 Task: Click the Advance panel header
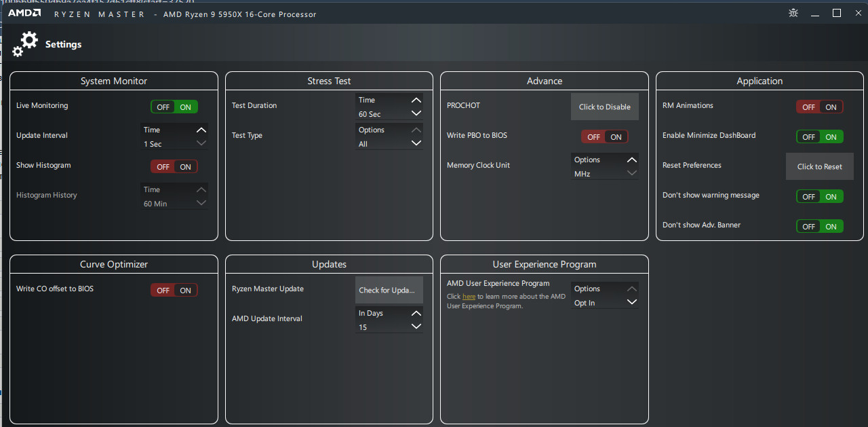tap(545, 81)
